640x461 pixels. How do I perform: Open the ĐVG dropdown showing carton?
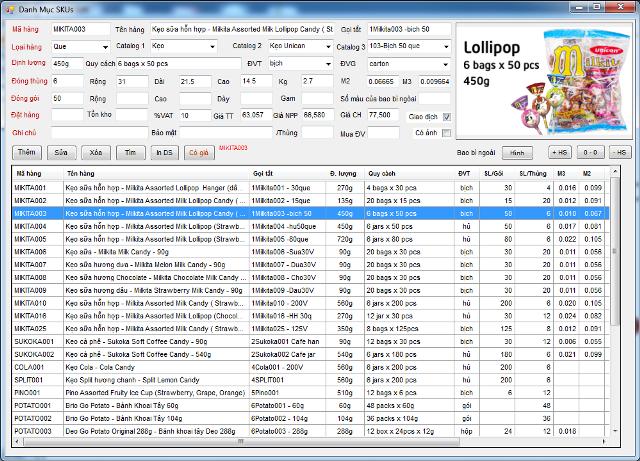pyautogui.click(x=409, y=64)
